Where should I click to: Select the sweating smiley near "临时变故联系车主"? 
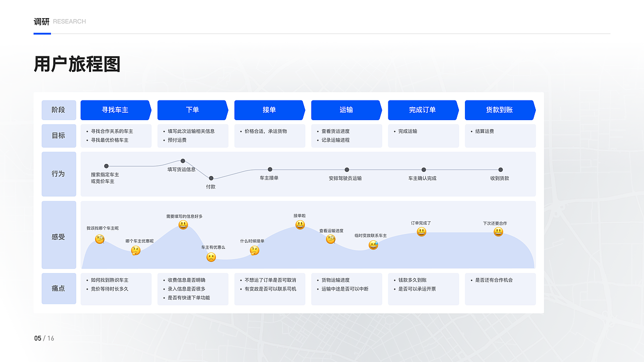pyautogui.click(x=373, y=246)
